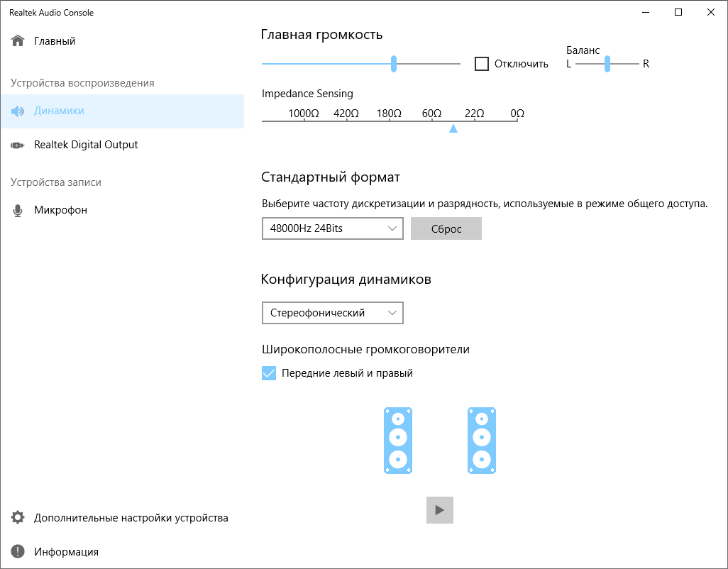Click the home icon beside Главный
The height and width of the screenshot is (569, 728).
point(18,41)
